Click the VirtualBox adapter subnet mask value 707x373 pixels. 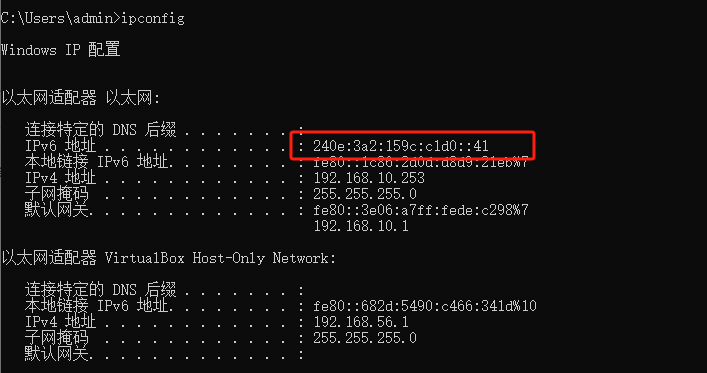coord(365,338)
